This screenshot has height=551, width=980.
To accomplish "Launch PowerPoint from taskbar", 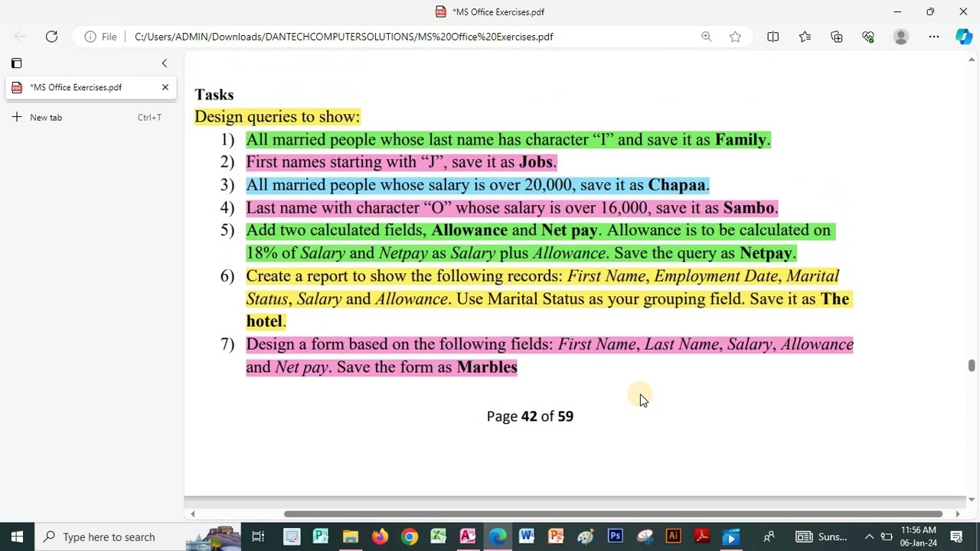I will click(557, 537).
